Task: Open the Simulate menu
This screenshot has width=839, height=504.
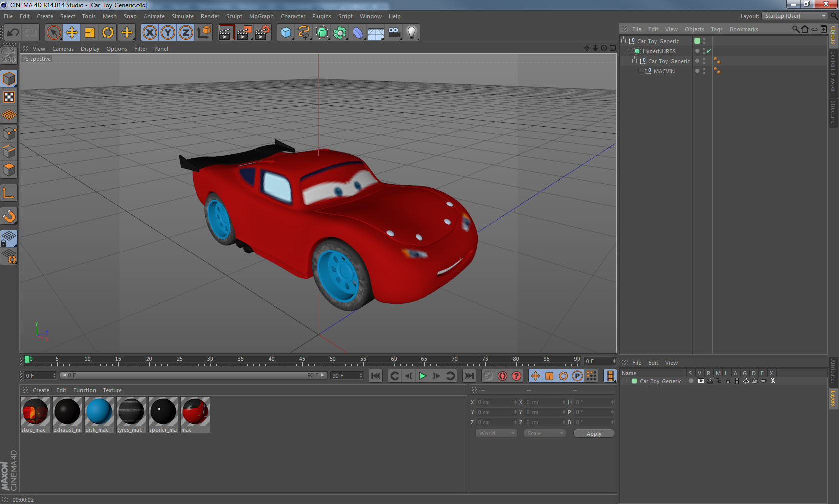Action: pos(183,16)
